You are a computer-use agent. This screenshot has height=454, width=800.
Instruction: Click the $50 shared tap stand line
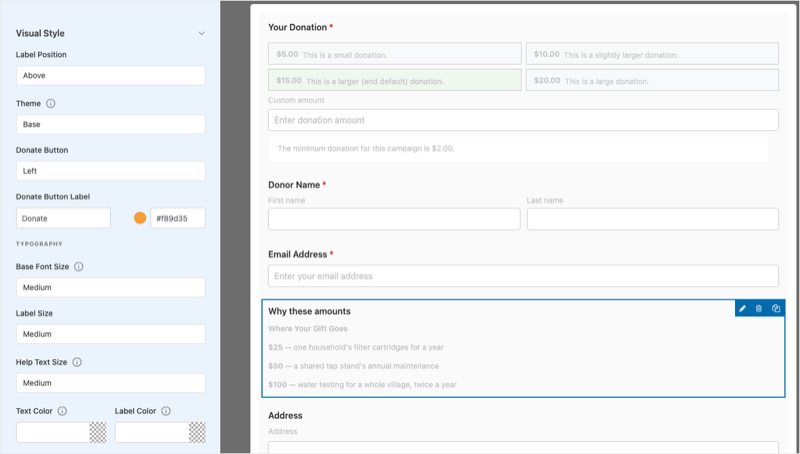coord(354,366)
